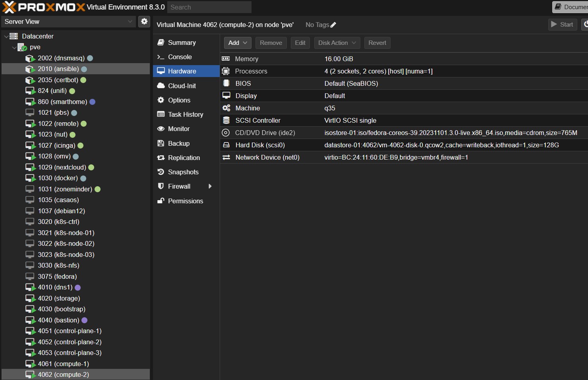Viewport: 588px width, 380px height.
Task: Click the Processors hardware row
Action: 251,71
